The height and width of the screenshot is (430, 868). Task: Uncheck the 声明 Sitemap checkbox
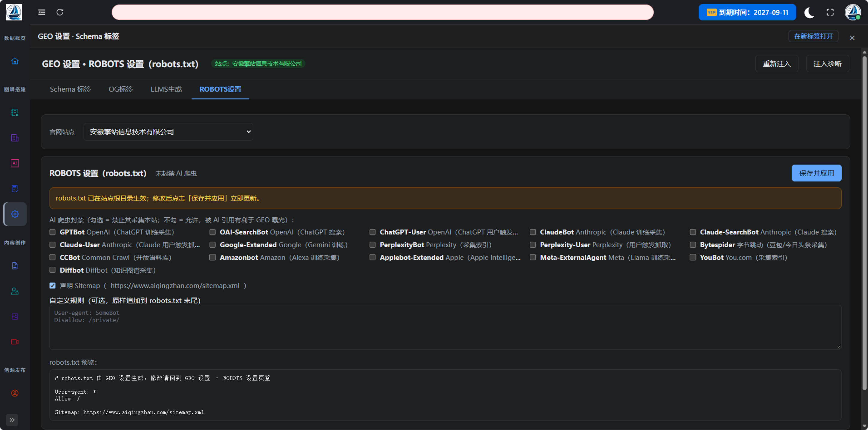[x=53, y=285]
